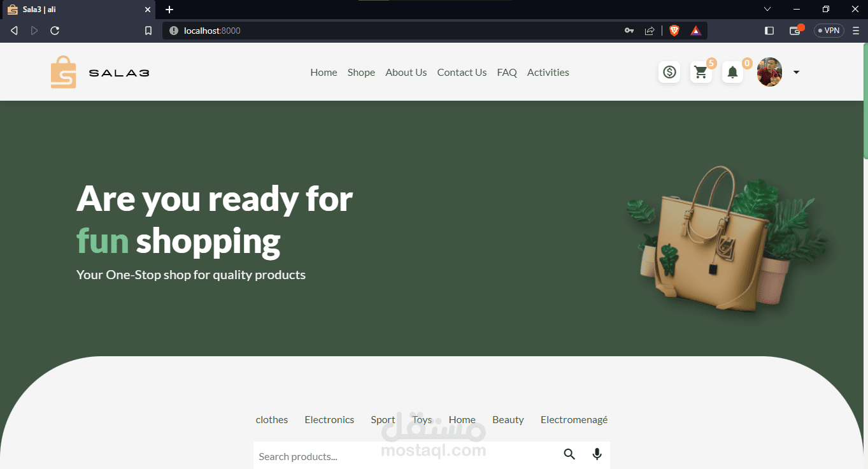This screenshot has width=868, height=469.
Task: Open the shopping cart icon
Action: click(701, 72)
